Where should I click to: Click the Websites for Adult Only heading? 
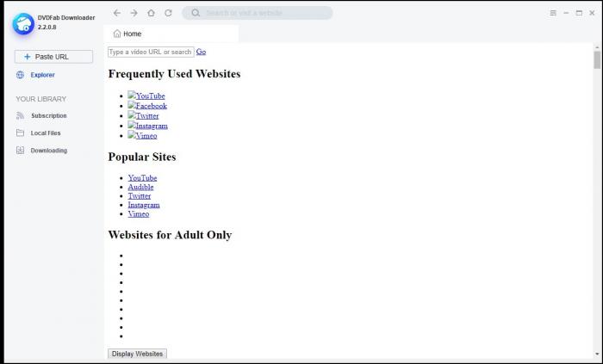(170, 235)
